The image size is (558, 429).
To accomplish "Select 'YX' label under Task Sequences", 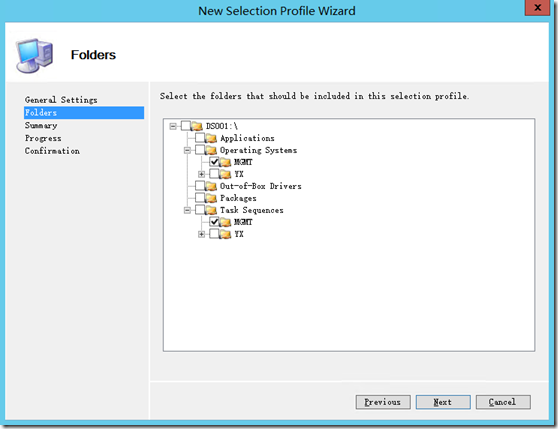I will (x=239, y=234).
